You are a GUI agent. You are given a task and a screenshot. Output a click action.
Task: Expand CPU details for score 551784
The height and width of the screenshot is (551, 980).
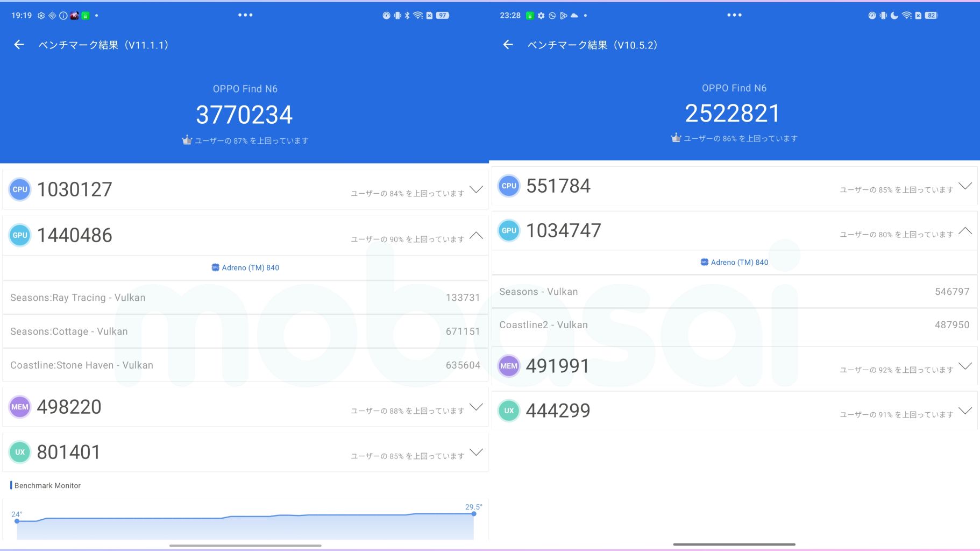(x=965, y=186)
